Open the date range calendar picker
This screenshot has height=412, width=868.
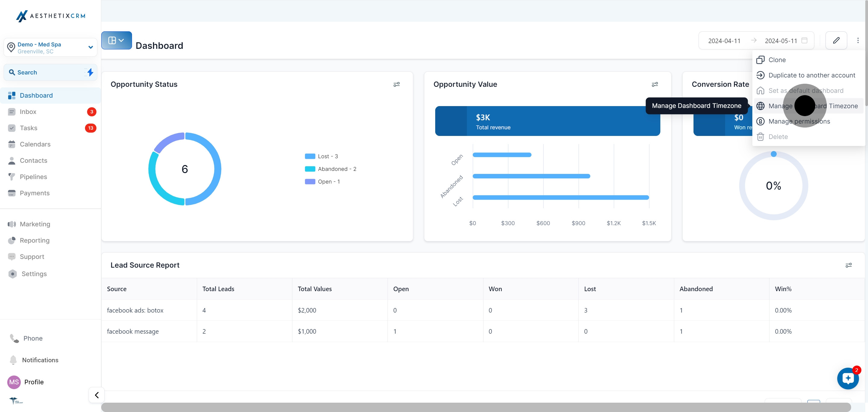pyautogui.click(x=805, y=40)
